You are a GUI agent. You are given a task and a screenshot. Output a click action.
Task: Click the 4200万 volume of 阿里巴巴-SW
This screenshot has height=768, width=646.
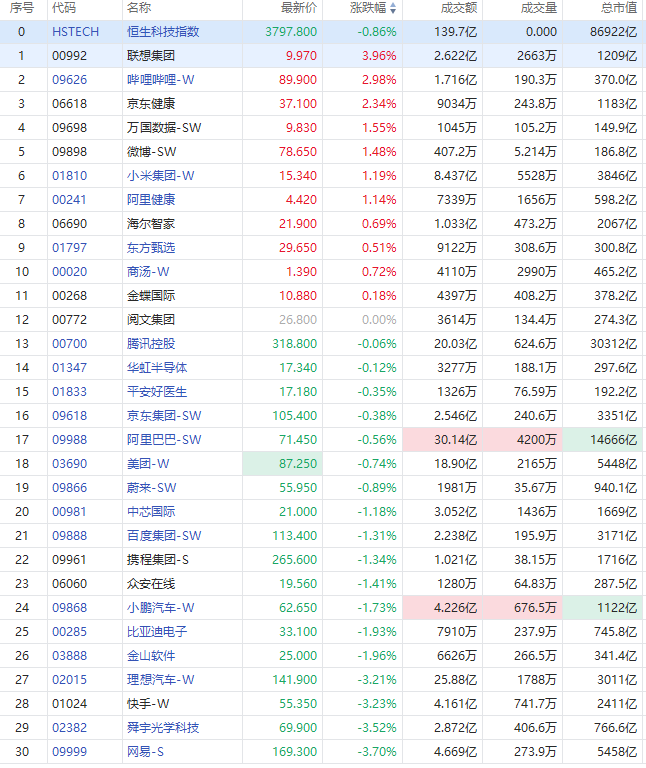(523, 440)
